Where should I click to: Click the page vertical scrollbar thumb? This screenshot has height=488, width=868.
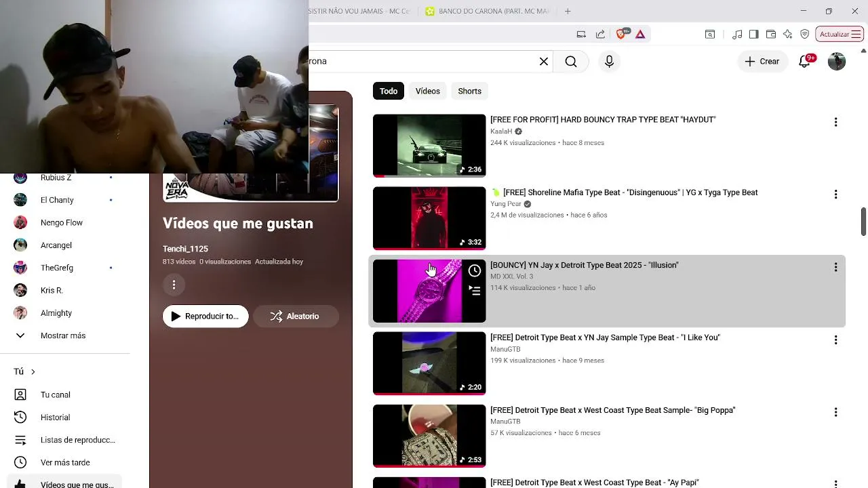863,222
